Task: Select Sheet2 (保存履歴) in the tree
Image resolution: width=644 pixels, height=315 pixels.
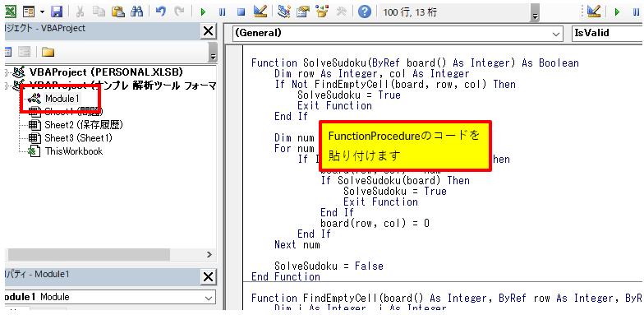Action: pos(84,125)
